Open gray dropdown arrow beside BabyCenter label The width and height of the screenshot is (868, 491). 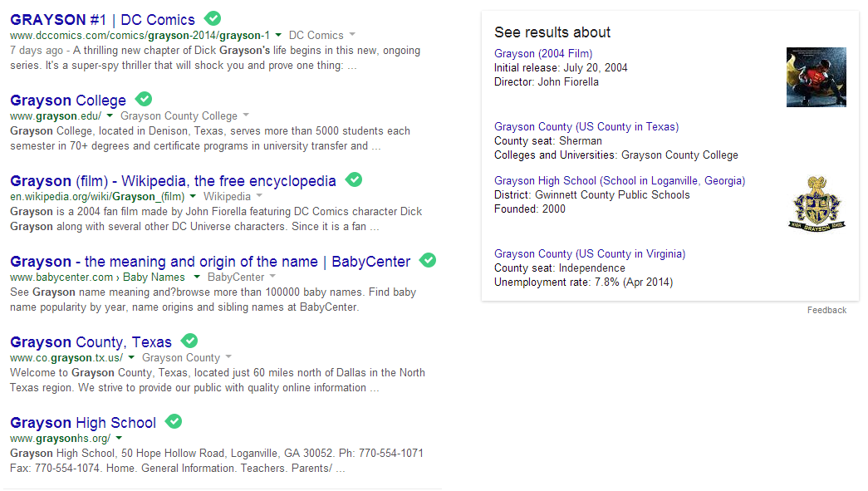272,276
